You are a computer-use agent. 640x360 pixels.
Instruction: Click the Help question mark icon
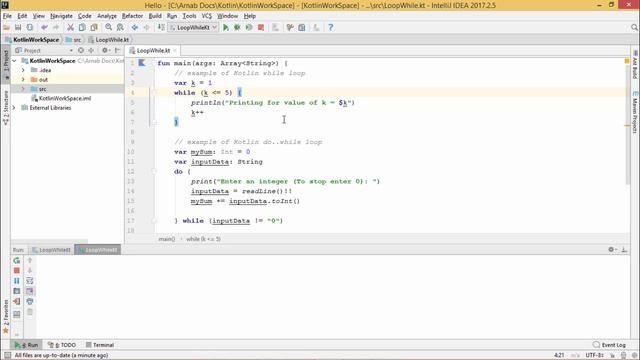[x=331, y=27]
